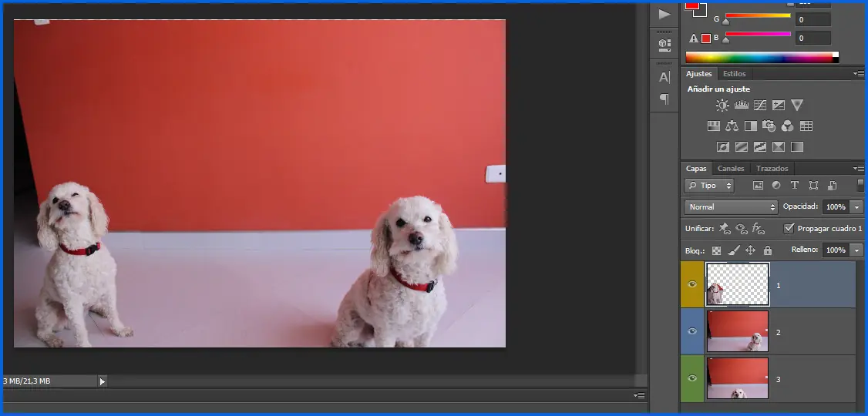Switch to the Trazados tab

772,168
